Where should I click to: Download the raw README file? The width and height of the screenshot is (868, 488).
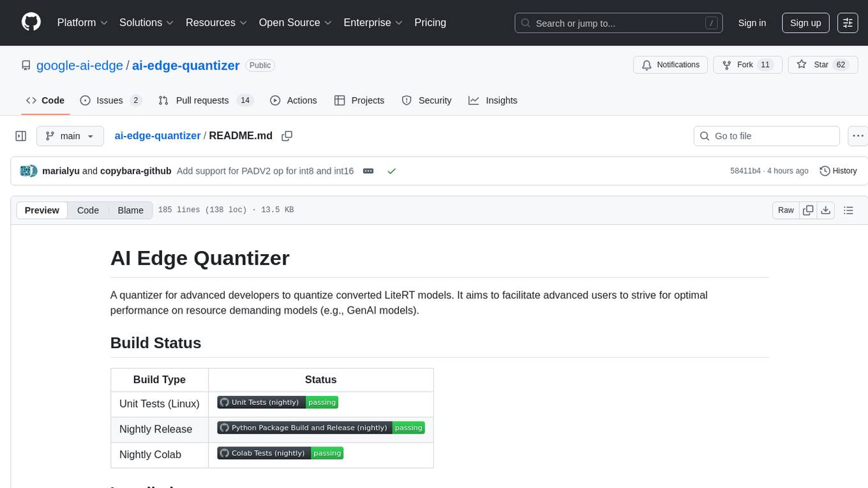825,210
